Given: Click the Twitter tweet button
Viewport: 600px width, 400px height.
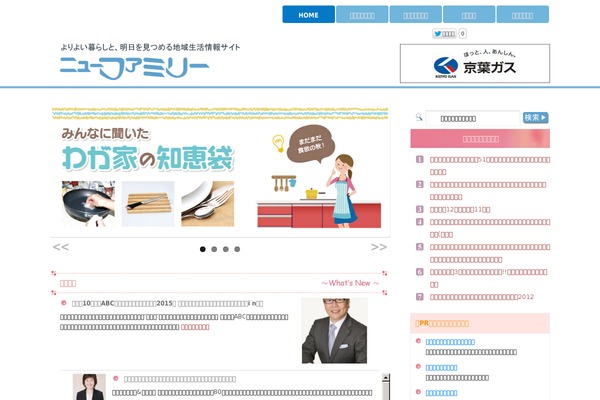Looking at the screenshot, I should (444, 34).
